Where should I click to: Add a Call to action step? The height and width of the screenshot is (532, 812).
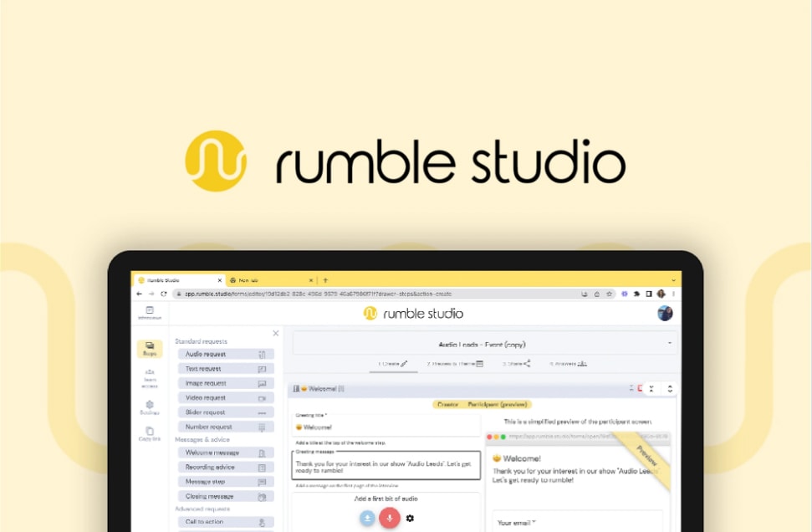click(226, 522)
